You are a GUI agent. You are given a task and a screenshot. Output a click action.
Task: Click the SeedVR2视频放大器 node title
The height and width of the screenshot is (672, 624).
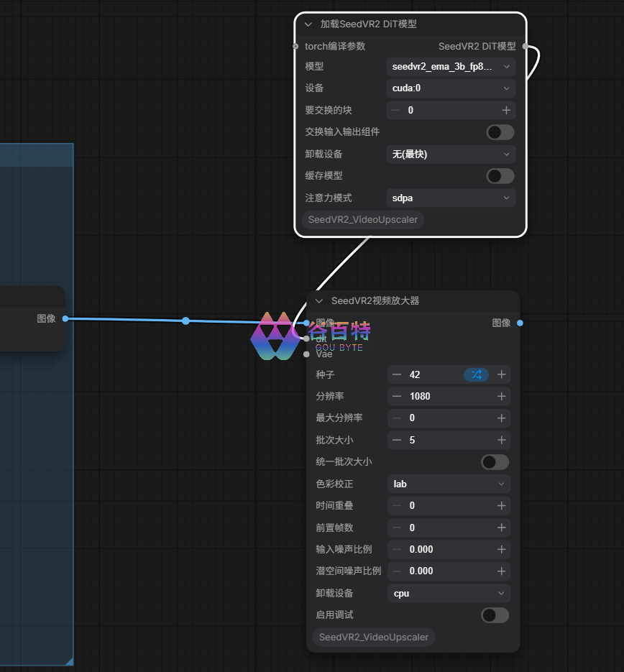(x=375, y=301)
